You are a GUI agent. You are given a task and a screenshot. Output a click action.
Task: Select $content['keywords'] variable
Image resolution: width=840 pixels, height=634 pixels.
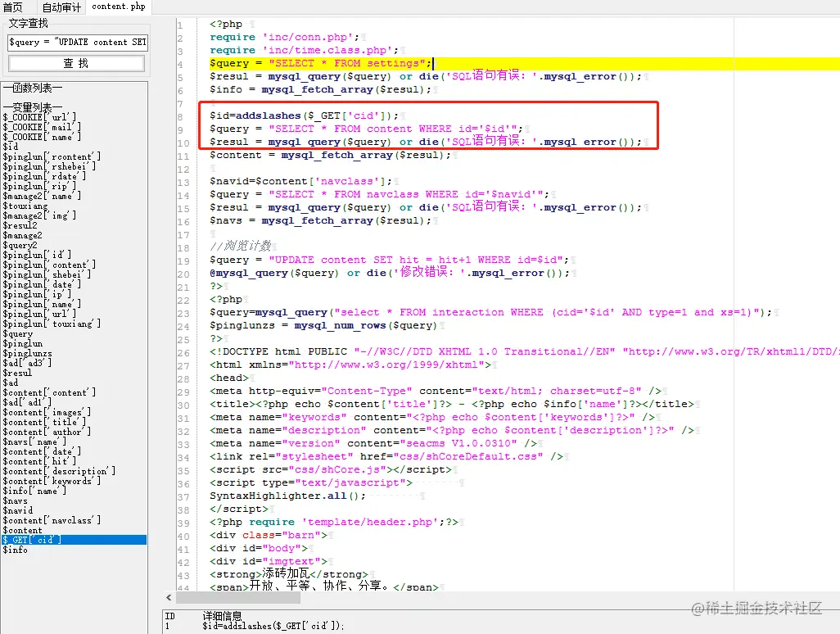point(52,481)
